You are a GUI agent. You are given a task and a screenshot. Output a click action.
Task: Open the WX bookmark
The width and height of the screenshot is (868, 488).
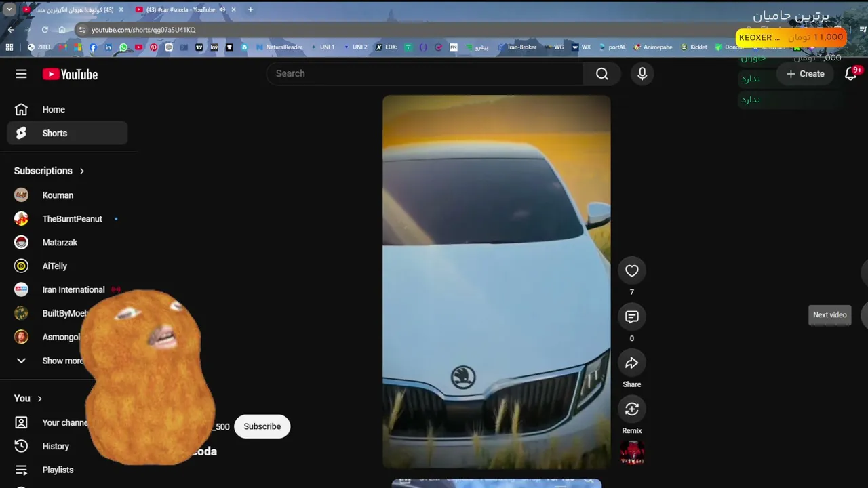(581, 47)
